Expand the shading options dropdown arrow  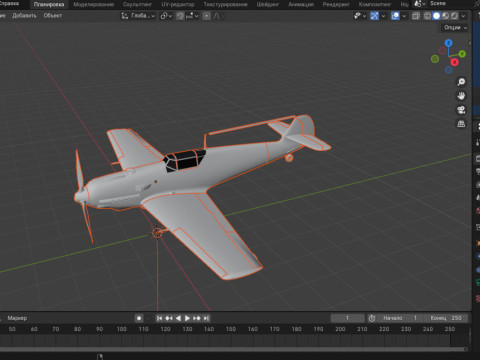pos(464,16)
